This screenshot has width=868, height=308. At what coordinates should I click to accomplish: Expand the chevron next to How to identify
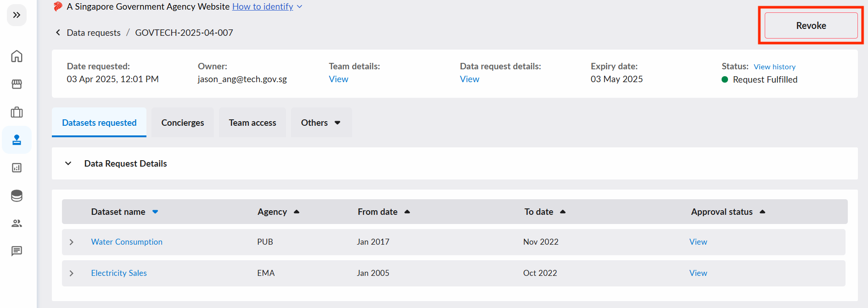(x=300, y=6)
